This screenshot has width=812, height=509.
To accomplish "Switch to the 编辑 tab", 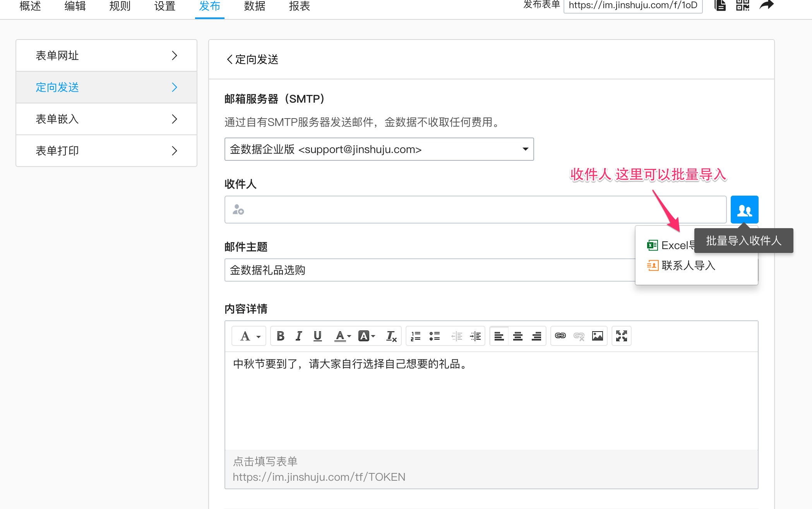I will pos(75,6).
